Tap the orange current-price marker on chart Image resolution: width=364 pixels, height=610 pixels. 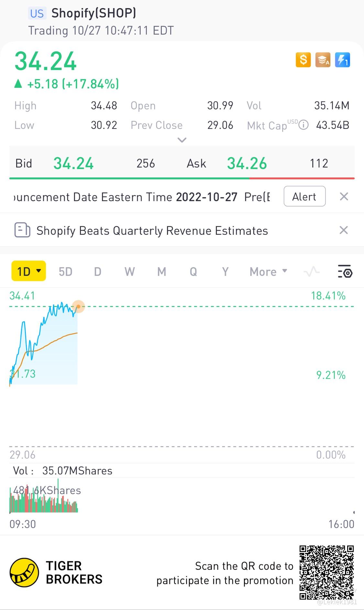click(x=78, y=306)
